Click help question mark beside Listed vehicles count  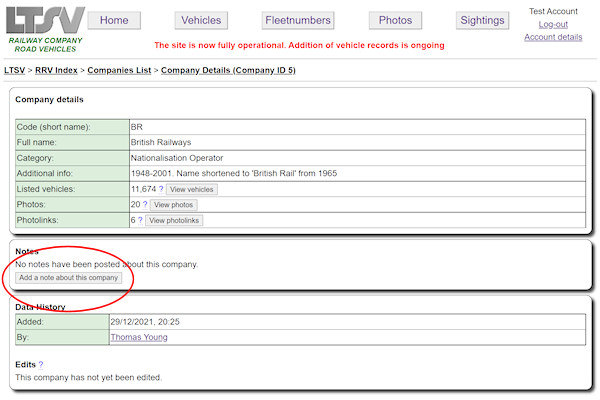161,189
